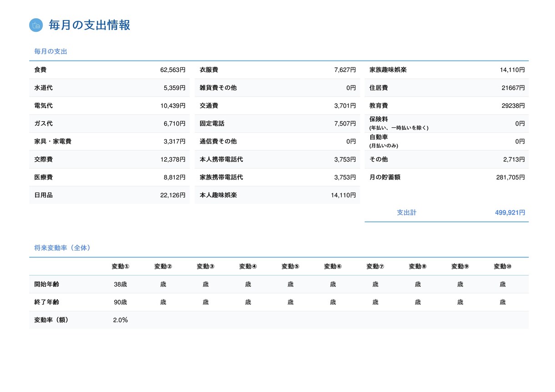555x392 pixels.
Task: Click the 5,359円 value for 水道代
Action: tap(175, 88)
